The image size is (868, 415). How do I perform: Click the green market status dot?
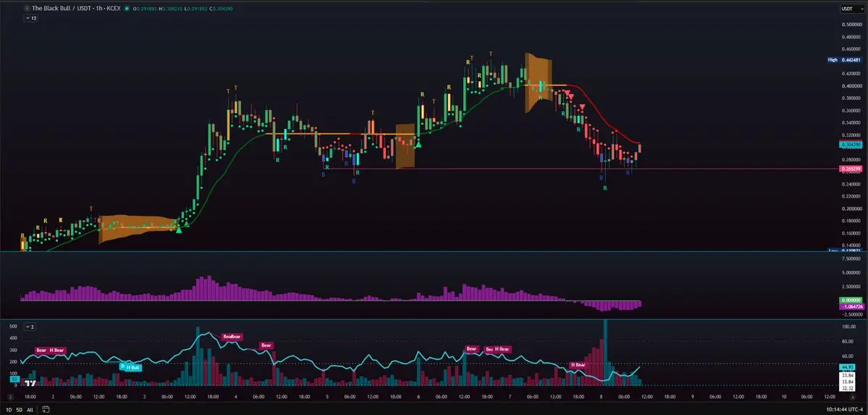coord(127,9)
